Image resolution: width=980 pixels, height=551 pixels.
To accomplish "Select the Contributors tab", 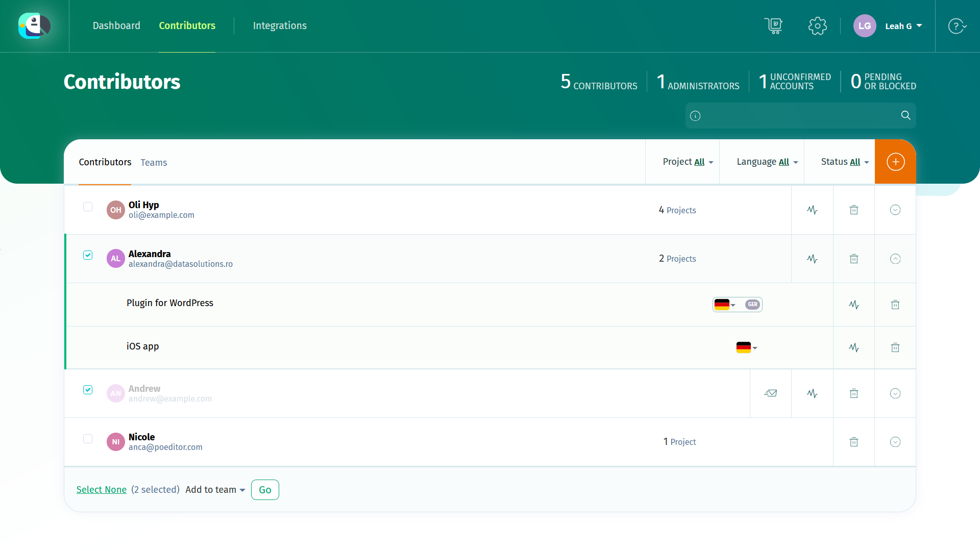I will point(105,162).
